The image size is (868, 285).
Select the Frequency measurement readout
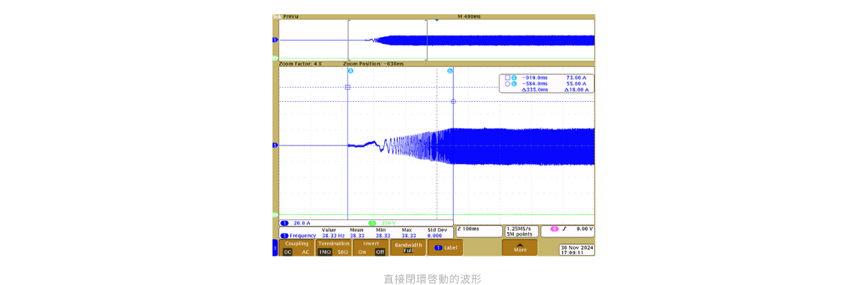click(x=299, y=235)
